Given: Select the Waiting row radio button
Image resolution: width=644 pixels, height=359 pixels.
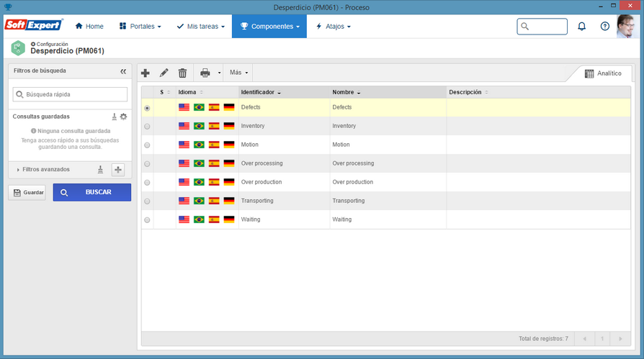Looking at the screenshot, I should [147, 220].
